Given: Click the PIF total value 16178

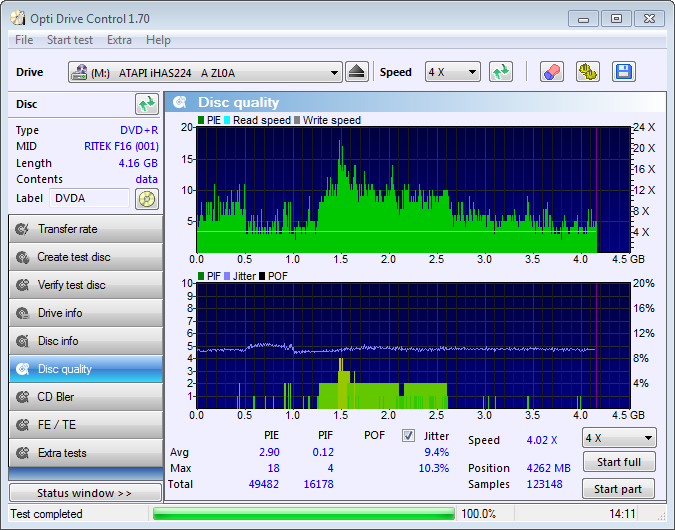Looking at the screenshot, I should tap(319, 484).
